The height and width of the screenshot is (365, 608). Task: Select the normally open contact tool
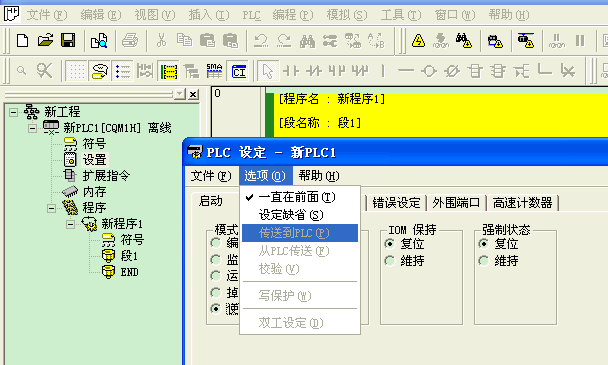[x=291, y=71]
